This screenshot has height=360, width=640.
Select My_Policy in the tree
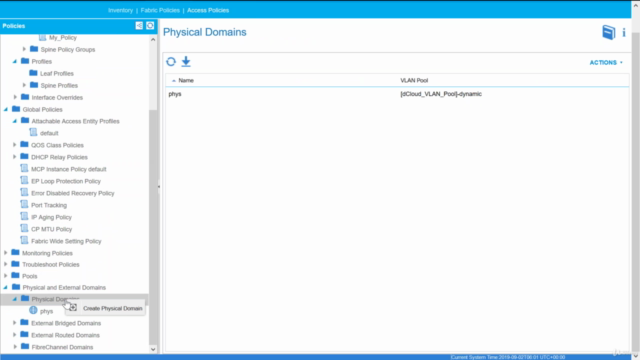point(62,38)
